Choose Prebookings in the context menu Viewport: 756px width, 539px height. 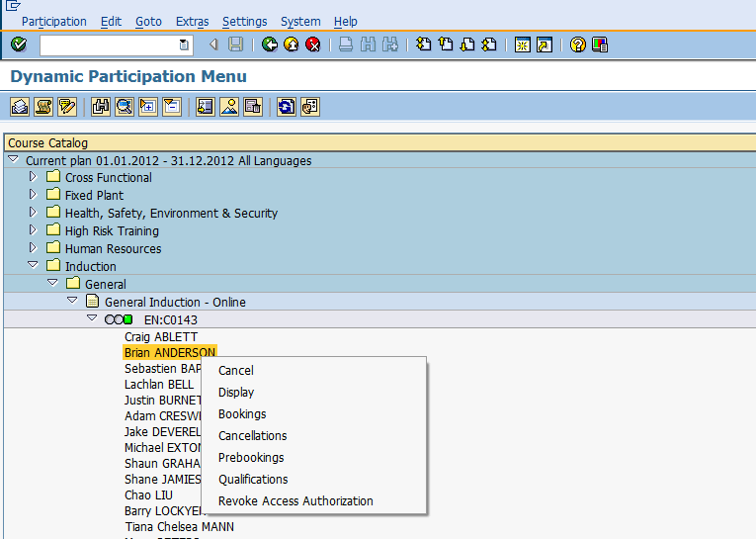[x=313, y=458]
